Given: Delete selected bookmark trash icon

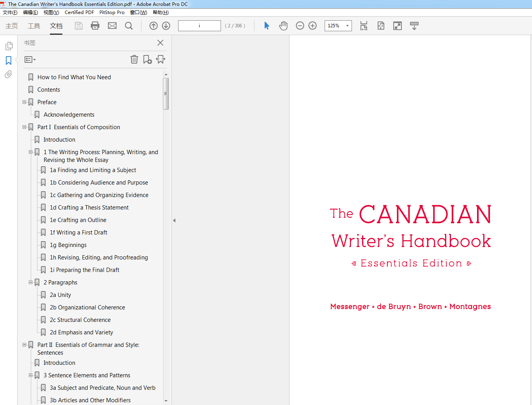Looking at the screenshot, I should (x=134, y=59).
